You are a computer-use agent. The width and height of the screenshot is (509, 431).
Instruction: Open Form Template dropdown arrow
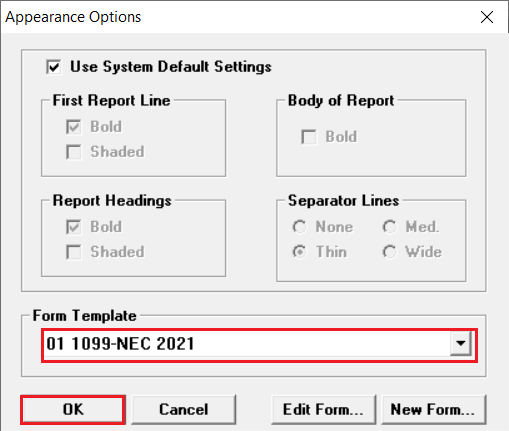tap(461, 343)
